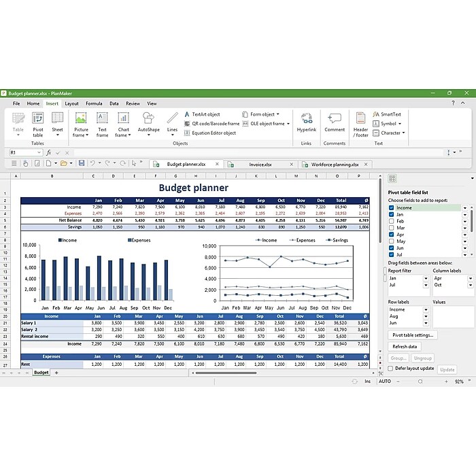Expand the Character dropdown arrow
Viewport: 476px width, 476px height.
tap(403, 133)
